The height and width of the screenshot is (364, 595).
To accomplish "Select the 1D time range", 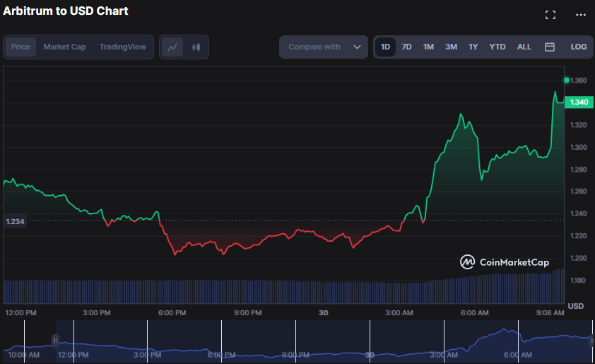I will click(x=385, y=47).
